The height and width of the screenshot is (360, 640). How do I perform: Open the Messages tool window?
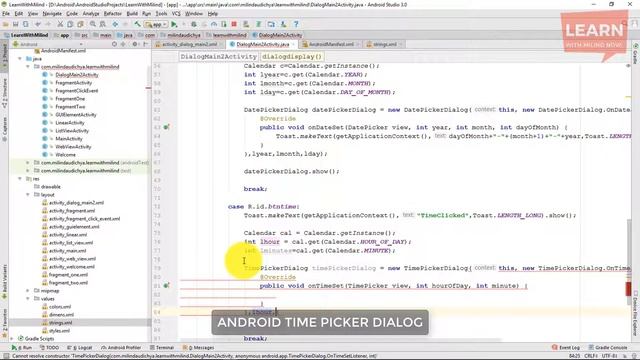click(198, 348)
